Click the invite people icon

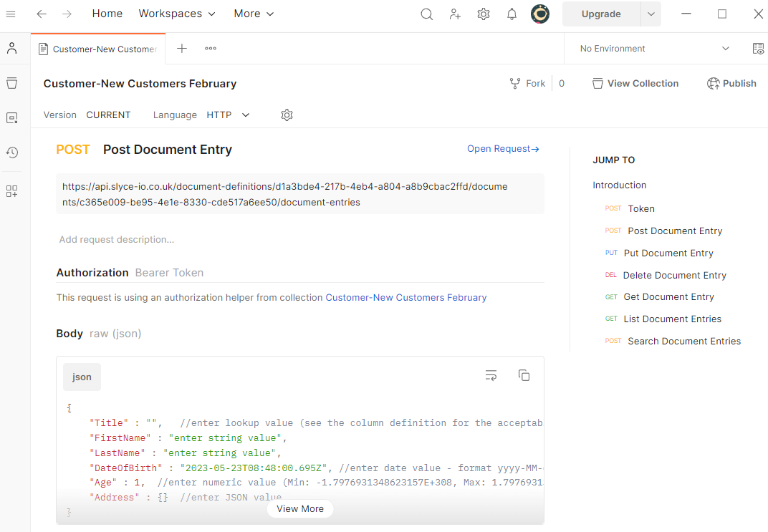(455, 14)
